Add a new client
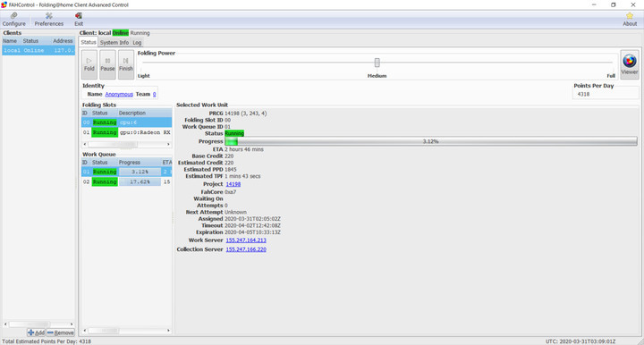Screen dimensions: 644x345 [36, 332]
